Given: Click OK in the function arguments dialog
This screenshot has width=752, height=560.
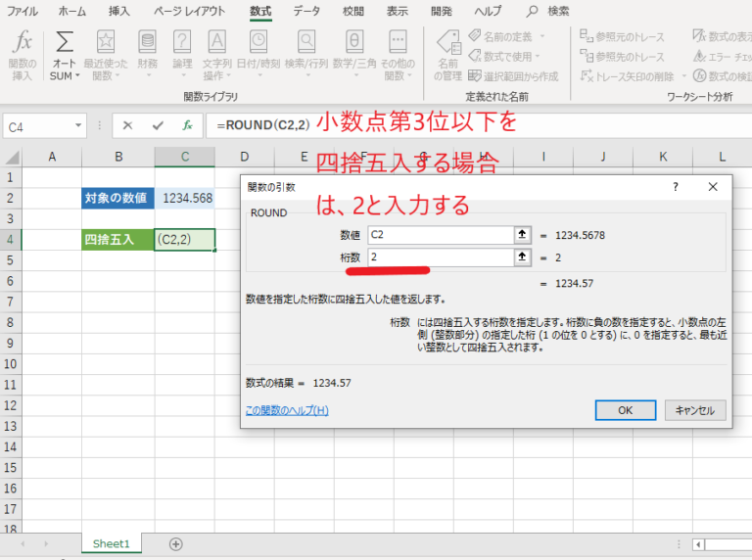Looking at the screenshot, I should pos(626,410).
